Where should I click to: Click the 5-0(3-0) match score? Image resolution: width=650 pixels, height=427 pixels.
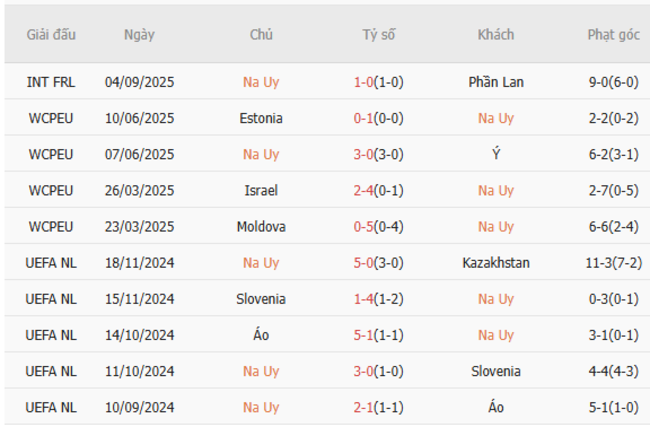click(x=379, y=263)
